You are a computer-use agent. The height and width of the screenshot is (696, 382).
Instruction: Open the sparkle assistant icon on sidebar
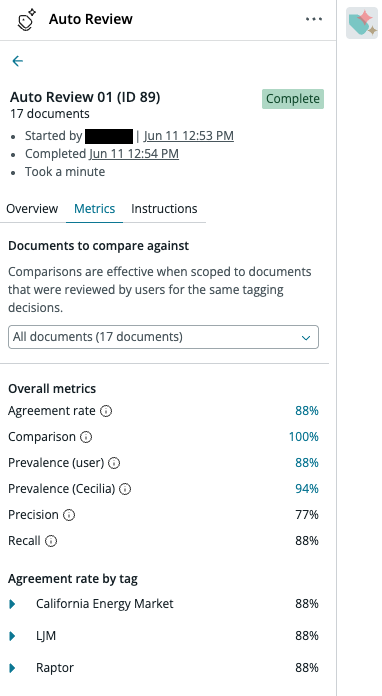(362, 23)
